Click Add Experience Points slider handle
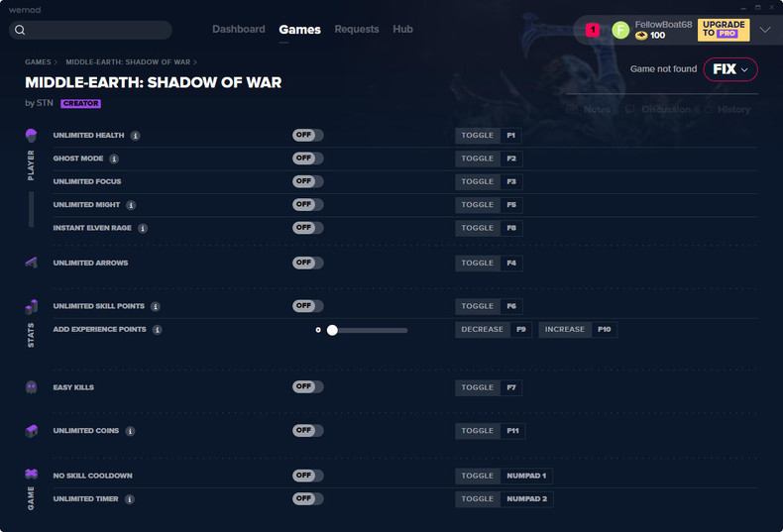Screen dimensions: 783x532 coord(332,330)
